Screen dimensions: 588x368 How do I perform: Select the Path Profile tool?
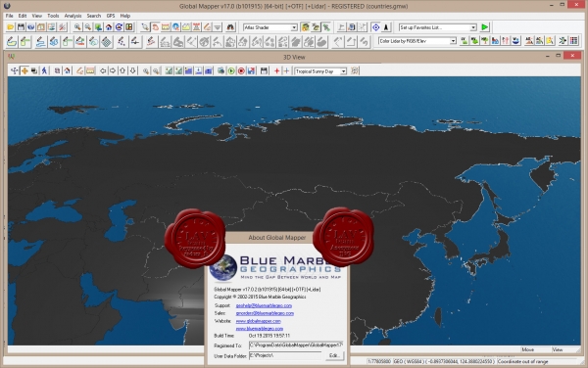[186, 27]
